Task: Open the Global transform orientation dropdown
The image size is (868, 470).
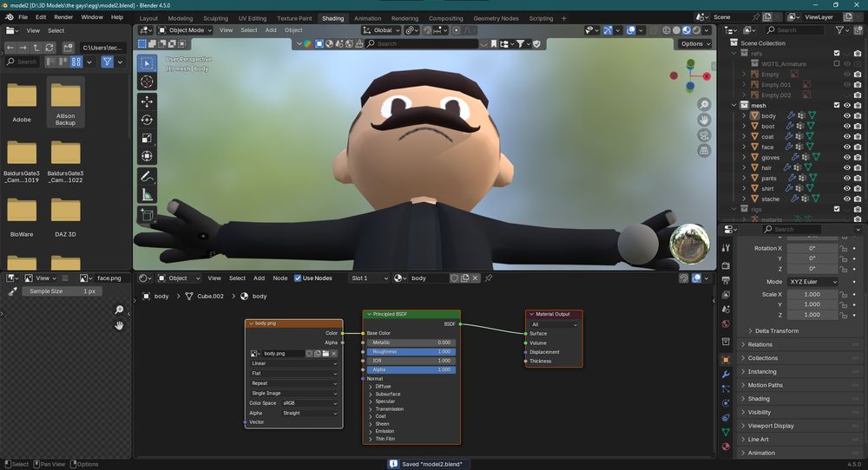Action: point(381,30)
